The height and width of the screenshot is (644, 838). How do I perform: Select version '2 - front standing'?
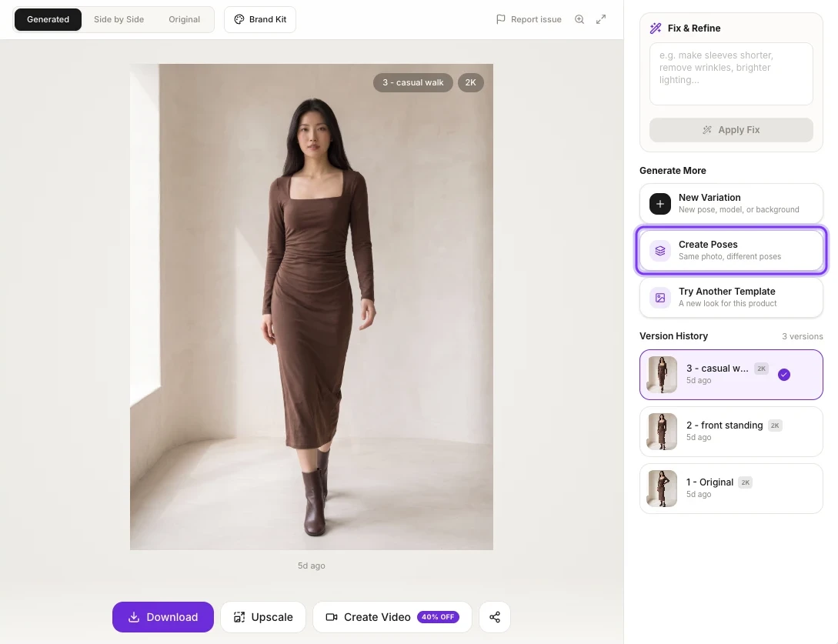[x=731, y=432]
